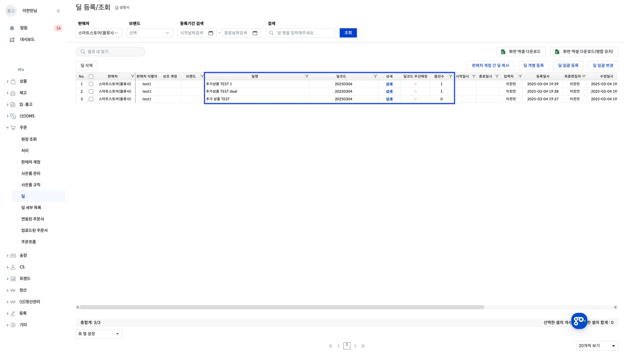
Task: Open the 20개씩 보기 page size dropdown
Action: pos(597,346)
